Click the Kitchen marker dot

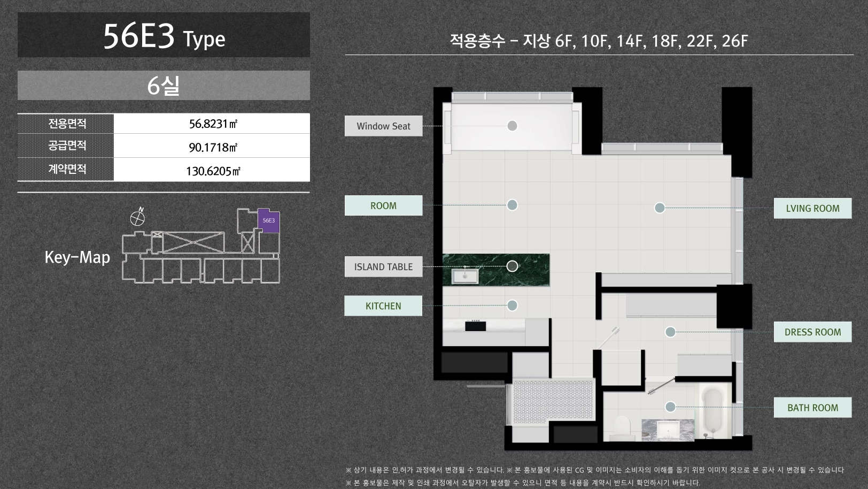[x=512, y=305]
